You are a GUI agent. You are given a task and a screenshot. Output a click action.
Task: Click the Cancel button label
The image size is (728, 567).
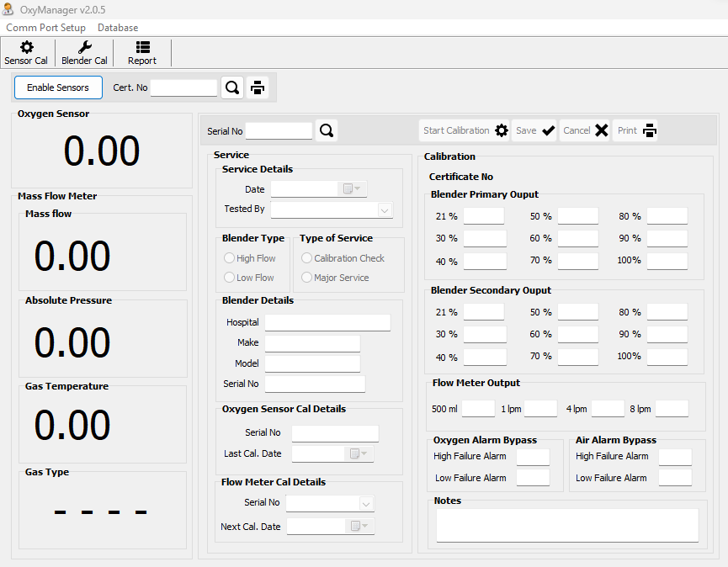(x=577, y=130)
